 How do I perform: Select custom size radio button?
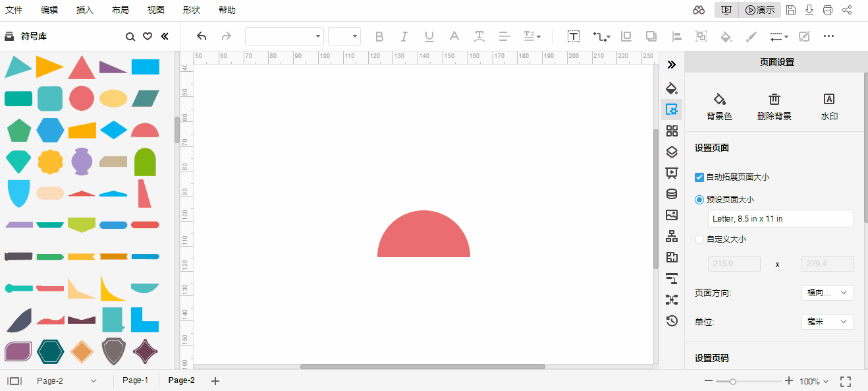tap(699, 239)
